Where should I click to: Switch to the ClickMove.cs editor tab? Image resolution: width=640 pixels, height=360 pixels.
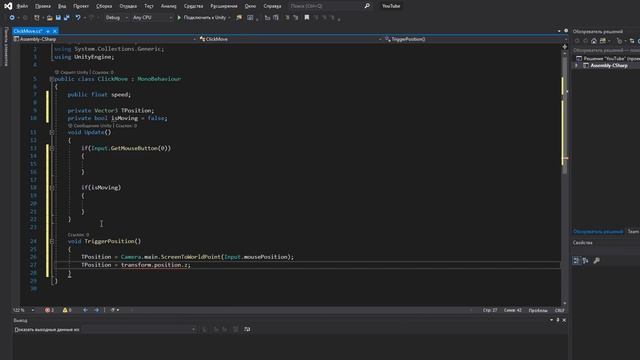[28, 31]
